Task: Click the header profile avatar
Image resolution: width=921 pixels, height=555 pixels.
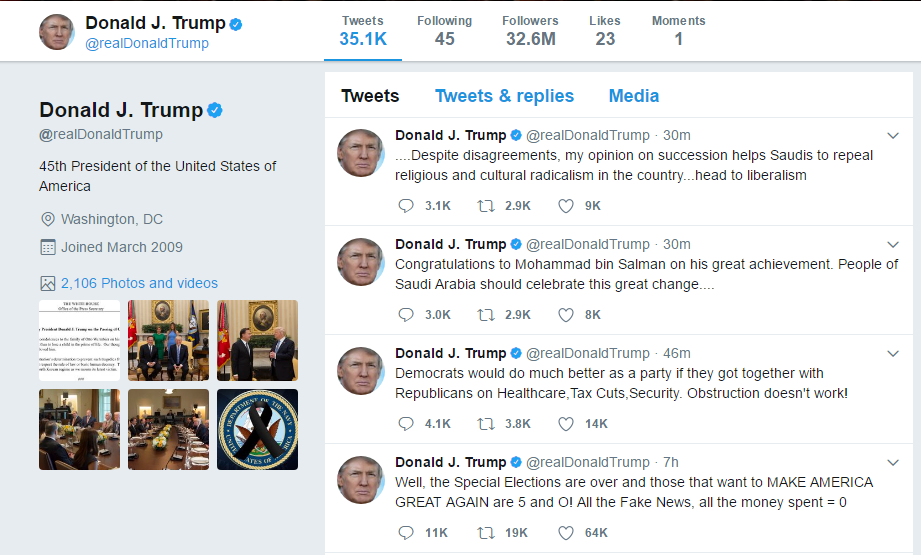Action: coord(57,32)
